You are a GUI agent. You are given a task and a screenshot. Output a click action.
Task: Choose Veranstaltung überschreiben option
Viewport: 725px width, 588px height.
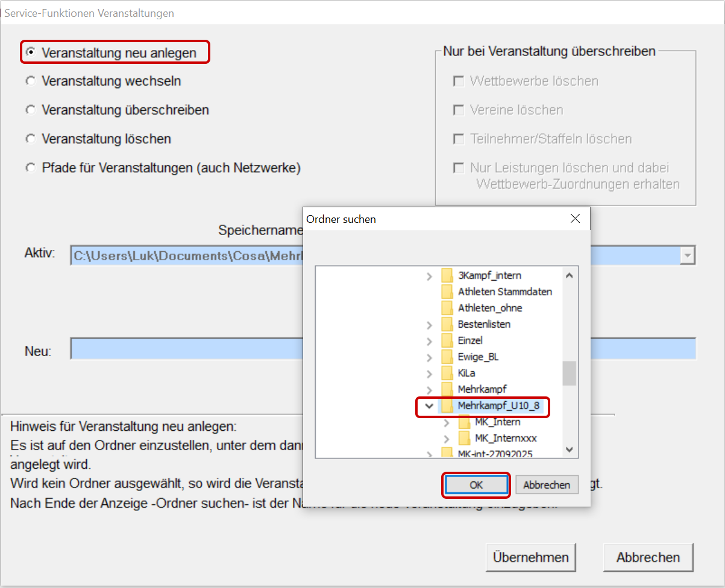tap(30, 110)
